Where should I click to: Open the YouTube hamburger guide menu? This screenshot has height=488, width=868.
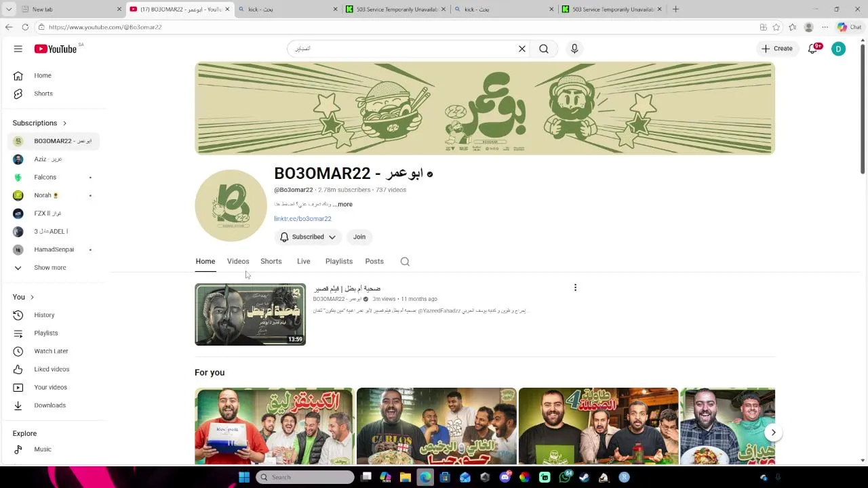click(x=18, y=49)
